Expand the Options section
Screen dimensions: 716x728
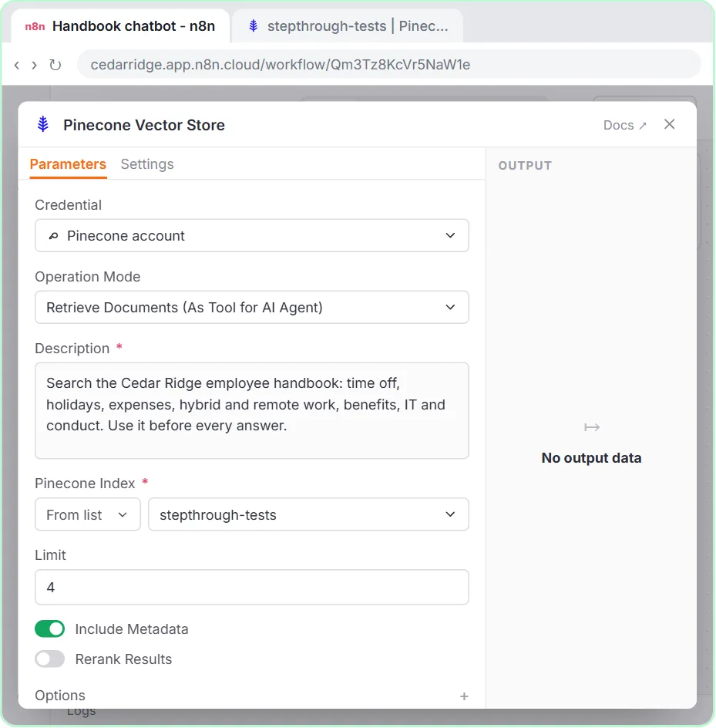coord(60,696)
